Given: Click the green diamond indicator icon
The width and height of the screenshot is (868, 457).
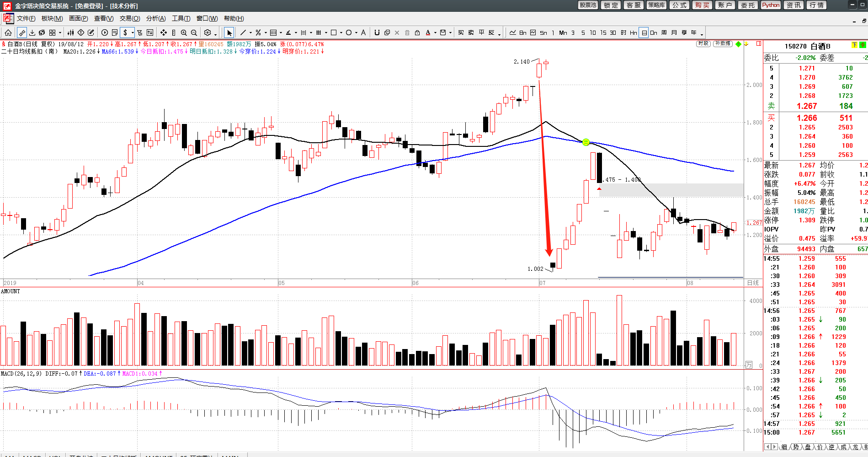Looking at the screenshot, I should pyautogui.click(x=739, y=44).
